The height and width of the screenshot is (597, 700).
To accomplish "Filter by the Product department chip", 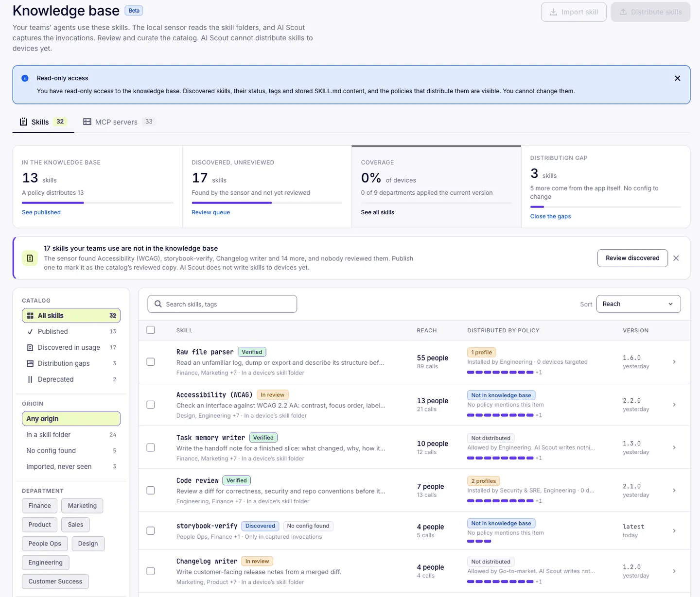I will tap(39, 525).
